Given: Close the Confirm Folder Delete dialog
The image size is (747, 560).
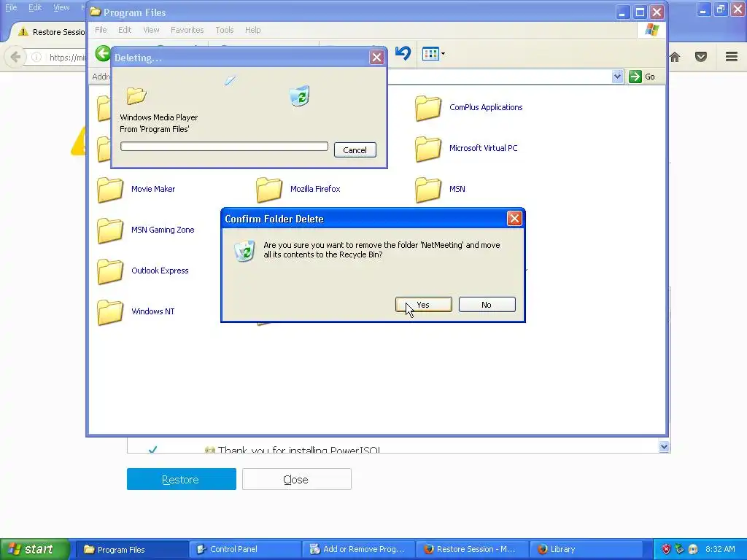Looking at the screenshot, I should (x=514, y=219).
